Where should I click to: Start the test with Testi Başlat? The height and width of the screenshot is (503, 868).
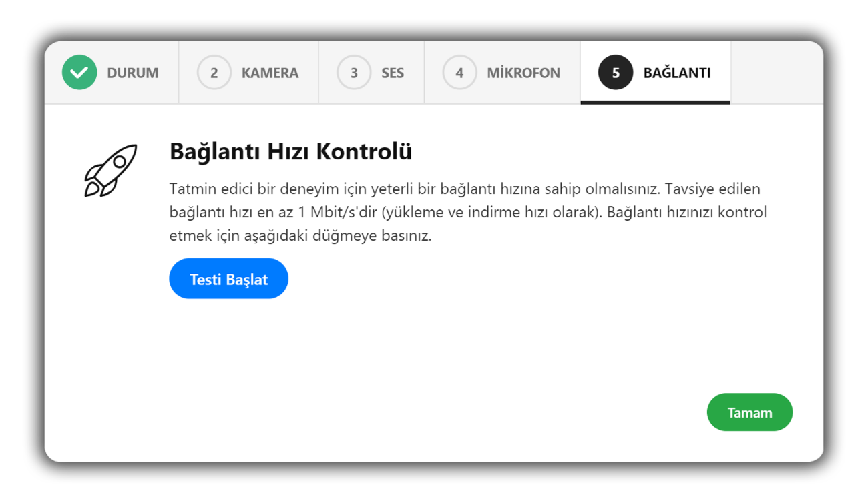(228, 279)
